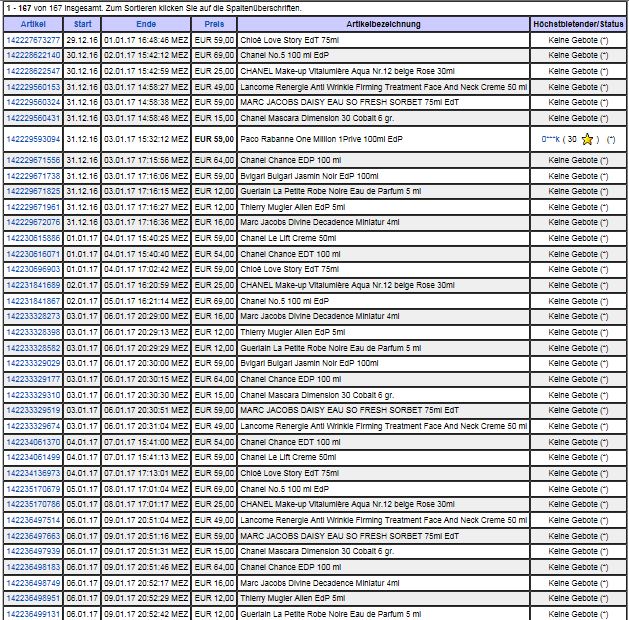Screen dimensions: 629x620
Task: Open article number 142233329029
Action: (x=33, y=363)
